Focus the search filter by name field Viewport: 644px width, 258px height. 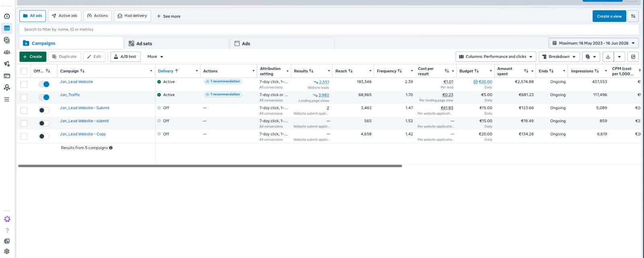click(x=329, y=29)
